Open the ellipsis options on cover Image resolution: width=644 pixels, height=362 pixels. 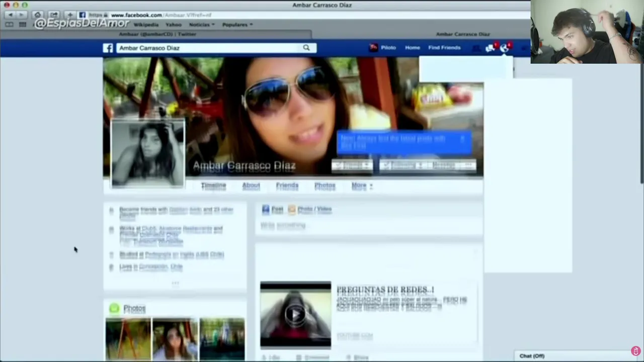(x=469, y=165)
